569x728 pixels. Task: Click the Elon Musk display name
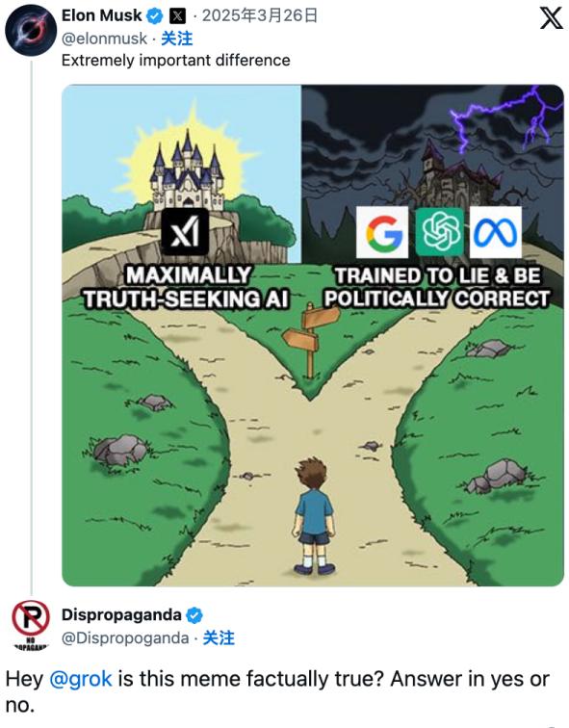pyautogui.click(x=102, y=15)
